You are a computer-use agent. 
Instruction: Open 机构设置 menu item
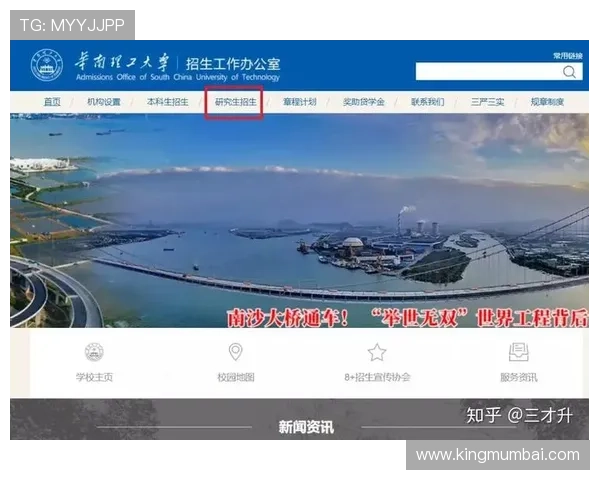pos(104,102)
